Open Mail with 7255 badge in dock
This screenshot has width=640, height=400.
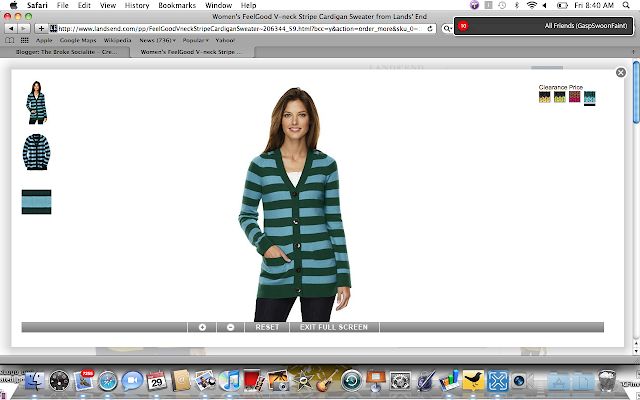point(84,382)
